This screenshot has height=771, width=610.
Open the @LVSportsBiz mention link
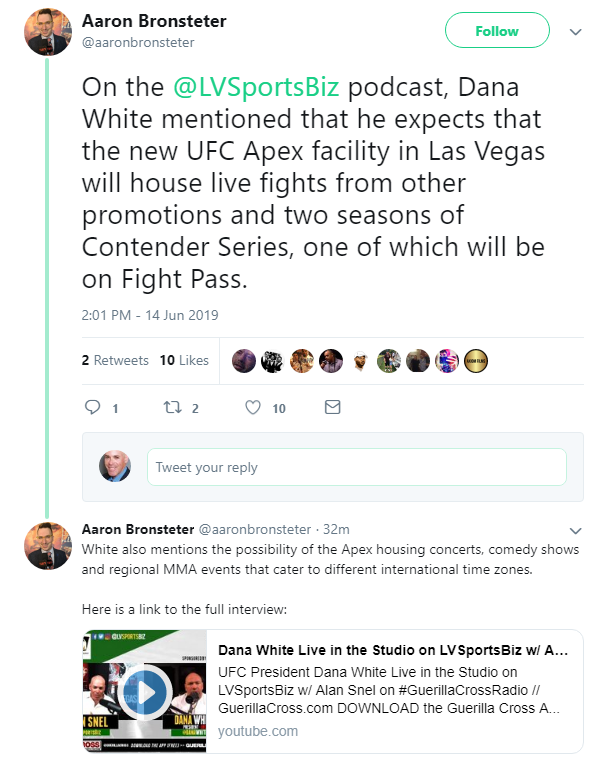coord(256,87)
